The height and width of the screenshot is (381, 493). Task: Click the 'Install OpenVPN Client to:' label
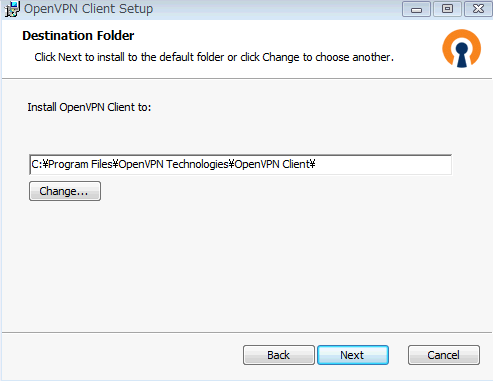[x=89, y=107]
